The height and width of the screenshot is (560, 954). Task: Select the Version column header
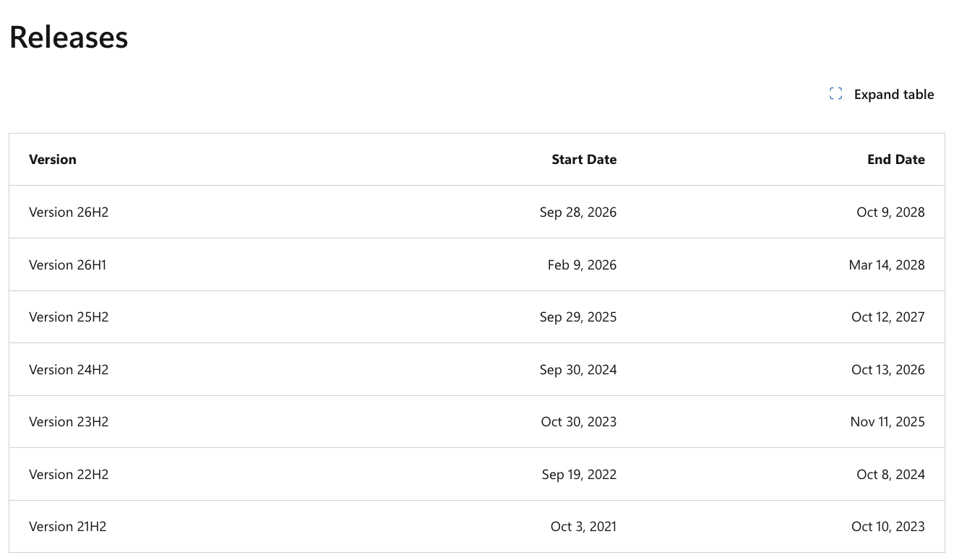53,160
